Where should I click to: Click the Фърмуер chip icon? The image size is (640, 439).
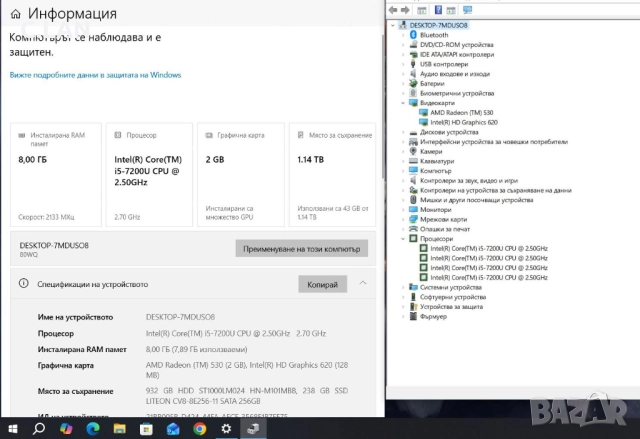click(413, 316)
